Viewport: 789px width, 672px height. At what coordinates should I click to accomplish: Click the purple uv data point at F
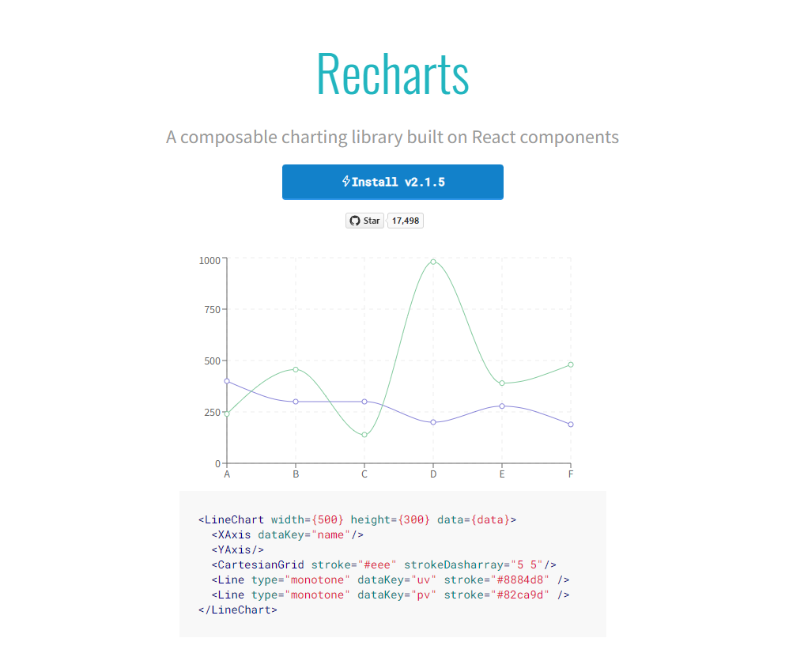(x=571, y=425)
